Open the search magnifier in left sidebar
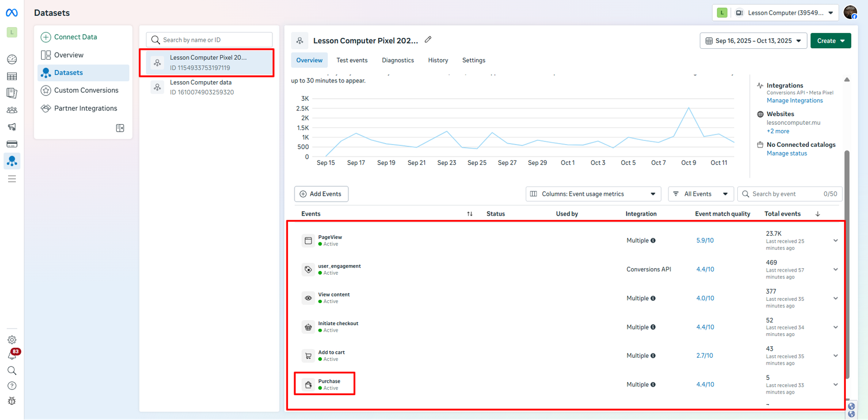868x420 pixels. [x=12, y=371]
